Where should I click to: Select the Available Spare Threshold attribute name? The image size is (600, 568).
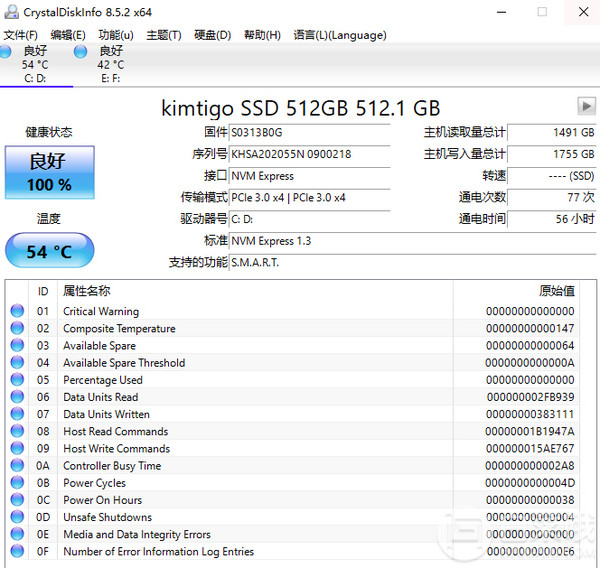click(x=124, y=362)
